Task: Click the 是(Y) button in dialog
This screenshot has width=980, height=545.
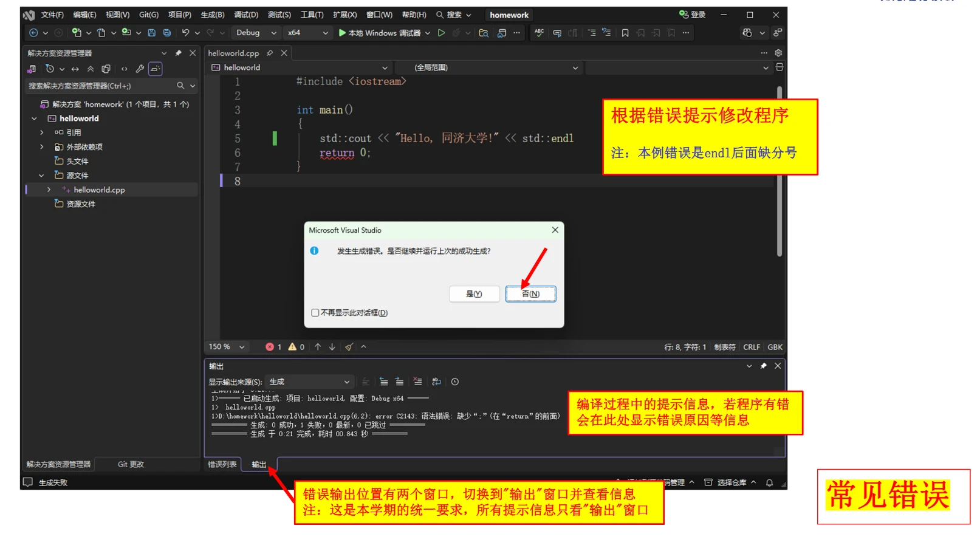Action: tap(474, 294)
